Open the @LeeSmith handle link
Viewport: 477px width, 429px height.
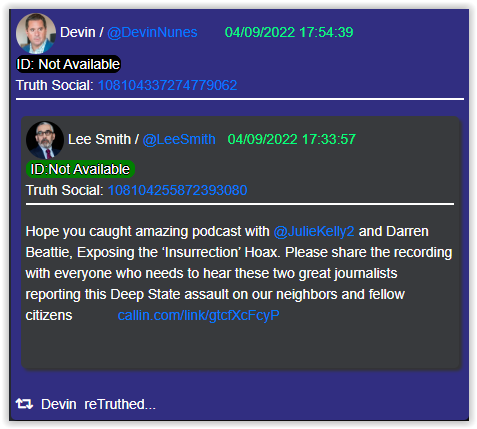click(x=179, y=139)
